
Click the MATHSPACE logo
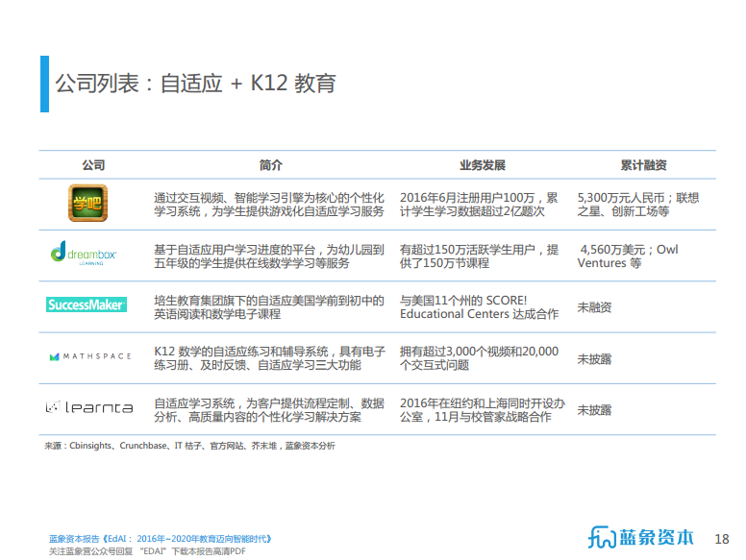90,356
